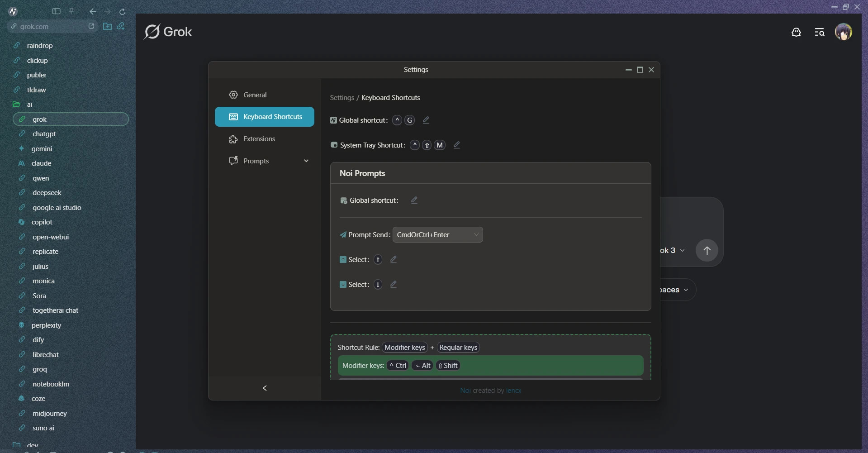Open the Grok 3 model selector dropdown

coord(672,250)
